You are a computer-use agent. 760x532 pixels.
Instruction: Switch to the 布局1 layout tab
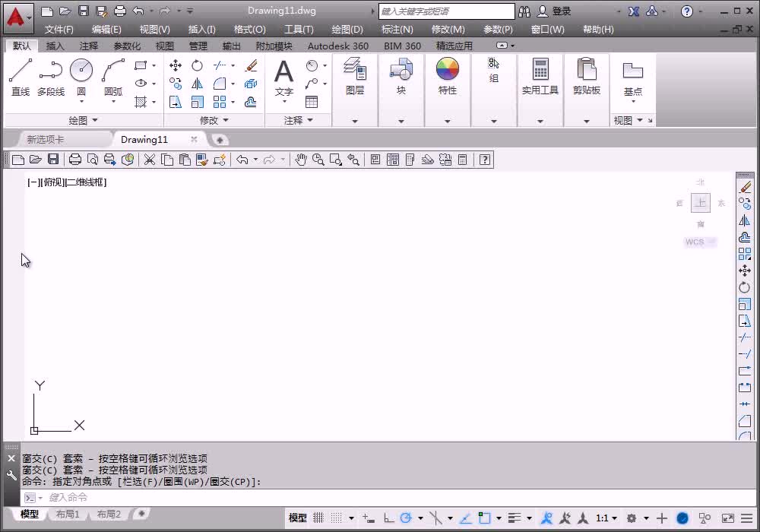pyautogui.click(x=68, y=515)
